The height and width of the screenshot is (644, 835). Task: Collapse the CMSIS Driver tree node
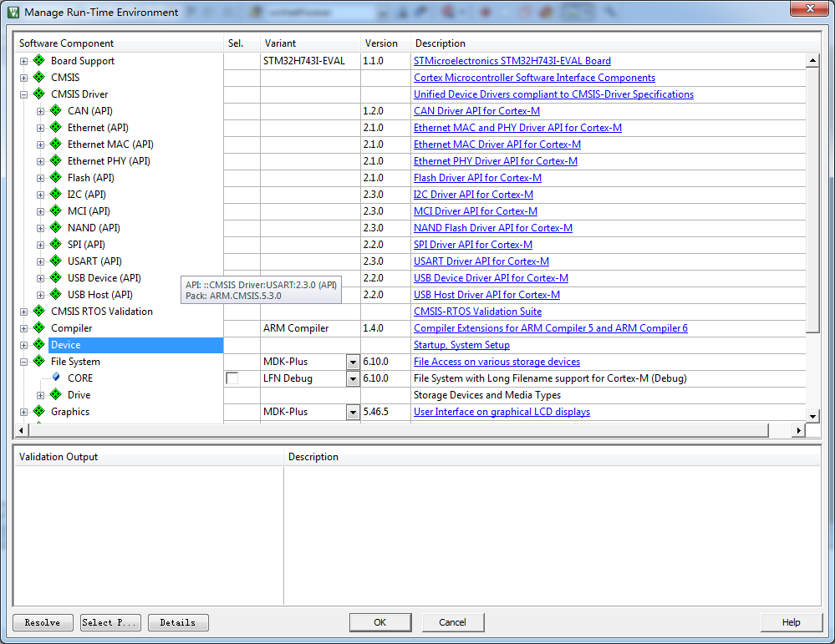tap(23, 94)
